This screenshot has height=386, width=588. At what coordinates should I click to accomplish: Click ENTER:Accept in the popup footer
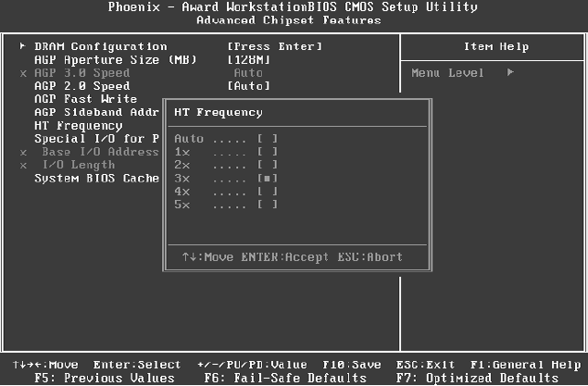tap(284, 257)
